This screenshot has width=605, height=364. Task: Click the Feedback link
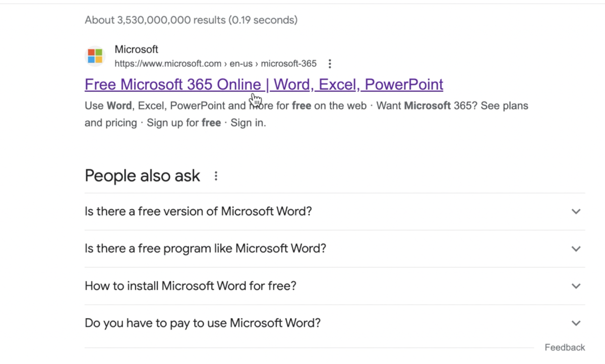coord(564,347)
